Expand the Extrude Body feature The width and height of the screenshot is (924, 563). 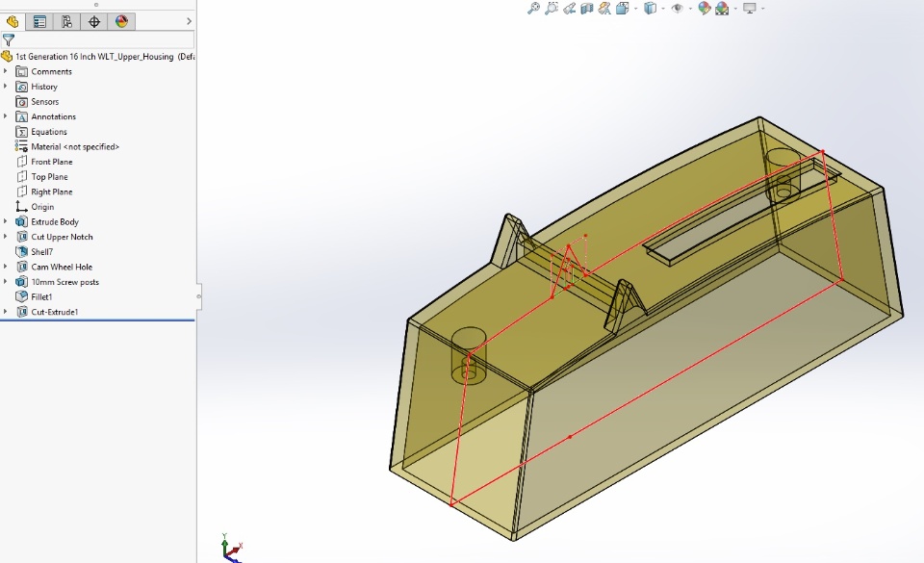point(6,221)
